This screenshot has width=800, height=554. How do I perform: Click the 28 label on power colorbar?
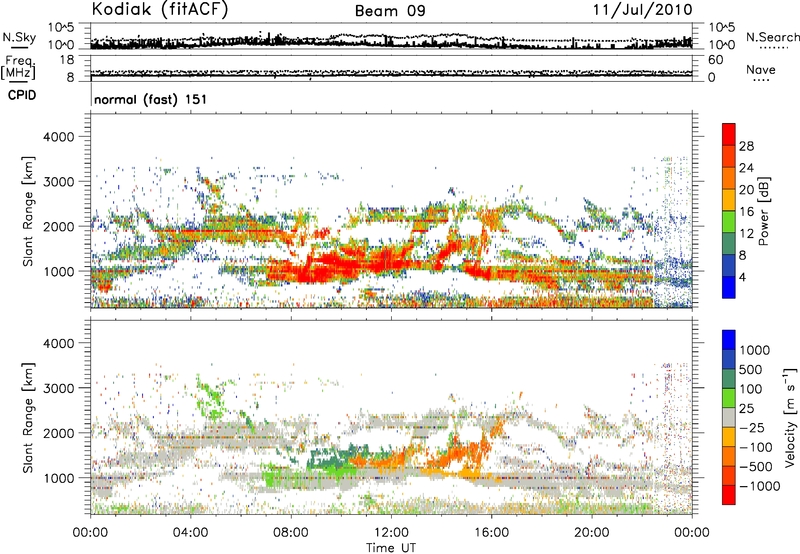tap(746, 146)
